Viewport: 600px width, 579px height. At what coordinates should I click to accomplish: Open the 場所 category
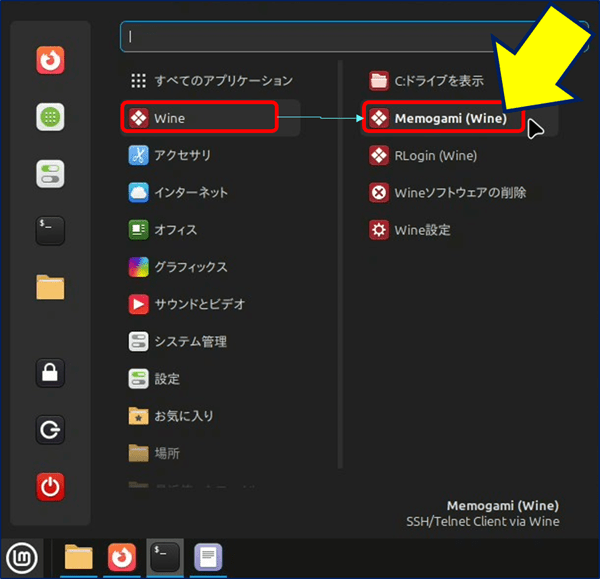tap(210, 453)
